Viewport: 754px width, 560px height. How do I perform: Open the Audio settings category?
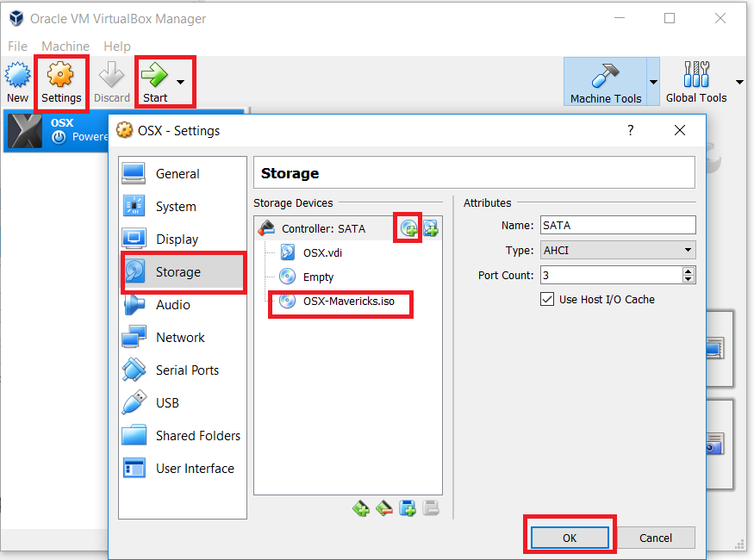point(183,305)
